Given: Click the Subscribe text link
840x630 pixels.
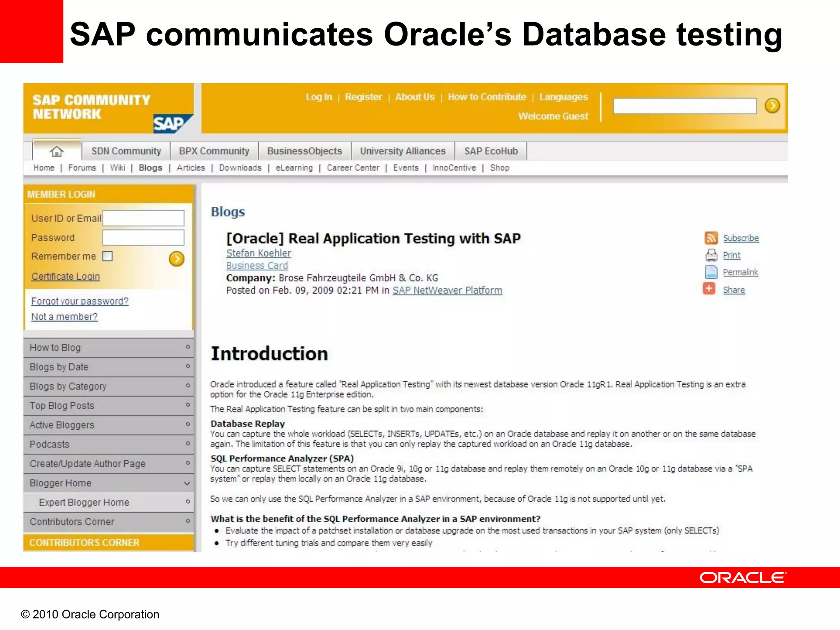Looking at the screenshot, I should (x=741, y=238).
